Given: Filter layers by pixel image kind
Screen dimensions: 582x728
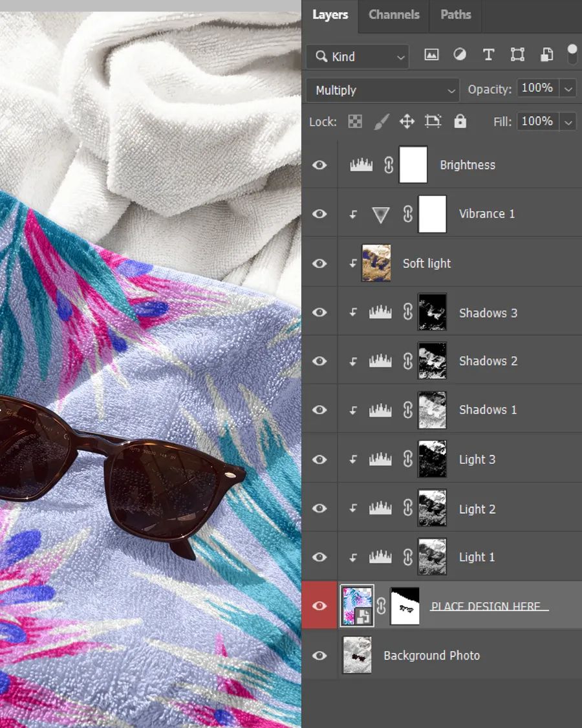Looking at the screenshot, I should click(x=431, y=55).
